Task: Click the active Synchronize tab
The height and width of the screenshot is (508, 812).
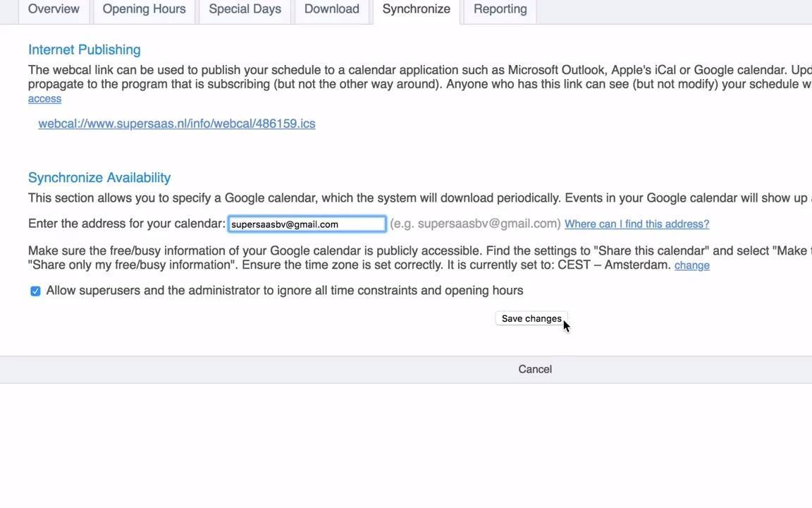Action: pyautogui.click(x=417, y=9)
